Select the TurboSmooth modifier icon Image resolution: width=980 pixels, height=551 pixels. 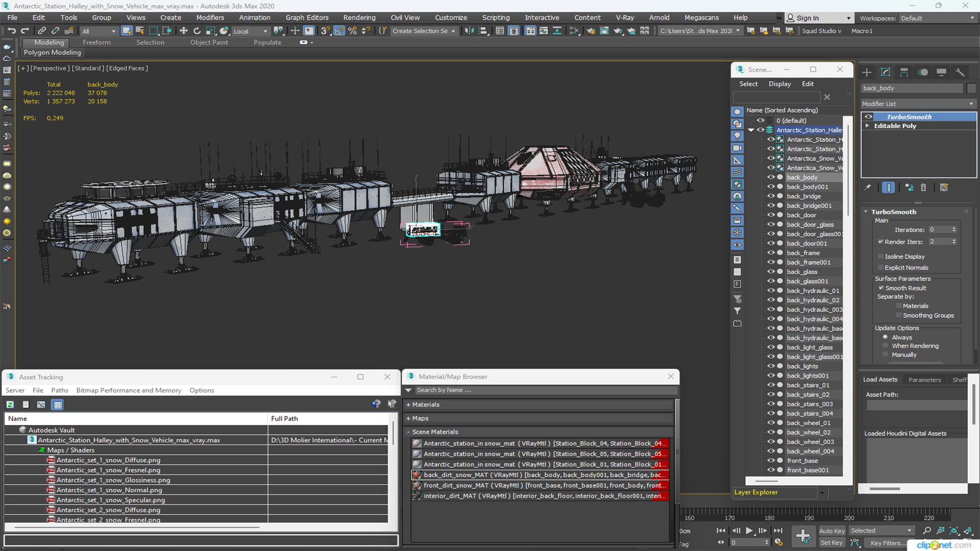click(869, 116)
